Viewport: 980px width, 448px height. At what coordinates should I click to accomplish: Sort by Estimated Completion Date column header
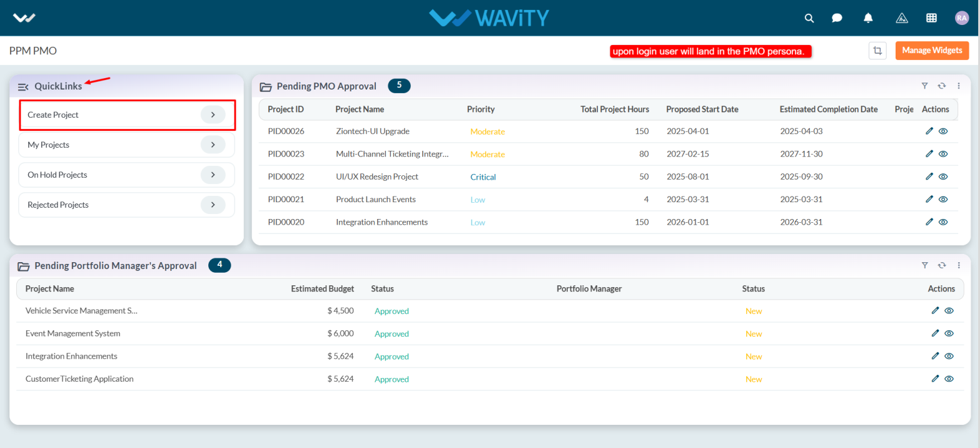829,109
